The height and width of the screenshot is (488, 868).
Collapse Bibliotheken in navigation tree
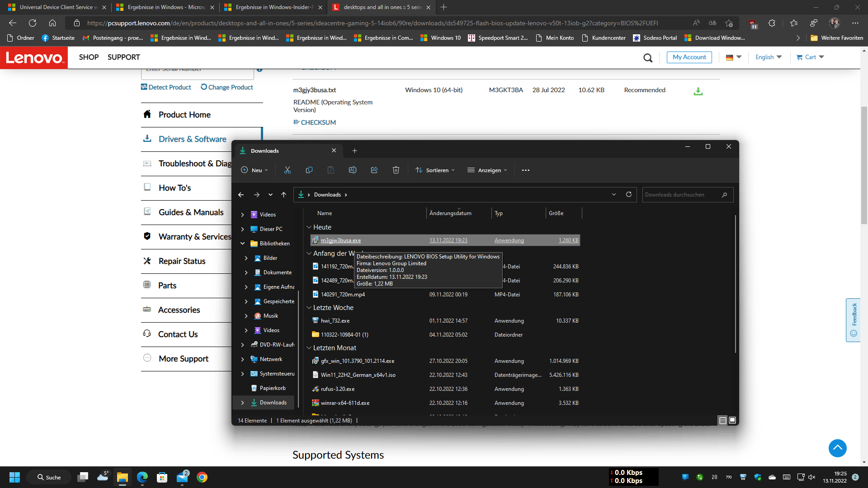point(242,244)
